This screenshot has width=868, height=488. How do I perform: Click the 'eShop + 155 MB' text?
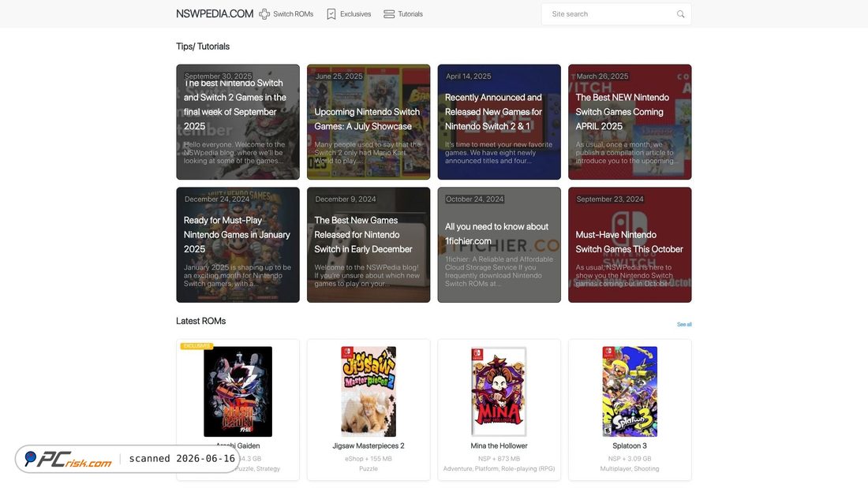point(369,459)
